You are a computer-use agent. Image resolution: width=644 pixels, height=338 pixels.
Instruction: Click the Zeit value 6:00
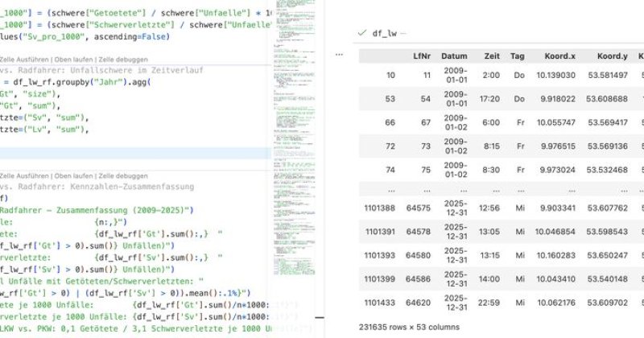click(x=491, y=122)
